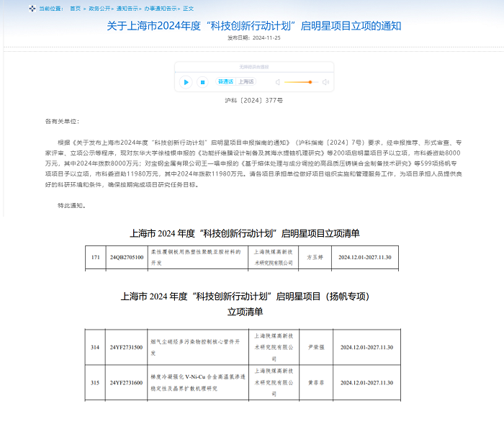Click document number 沪科〔2024〕377号

point(253,101)
